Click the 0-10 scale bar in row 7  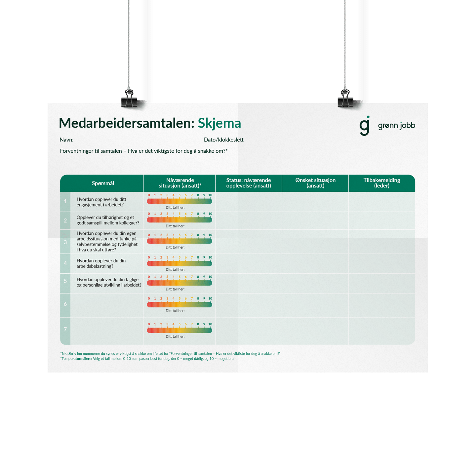coord(179,330)
